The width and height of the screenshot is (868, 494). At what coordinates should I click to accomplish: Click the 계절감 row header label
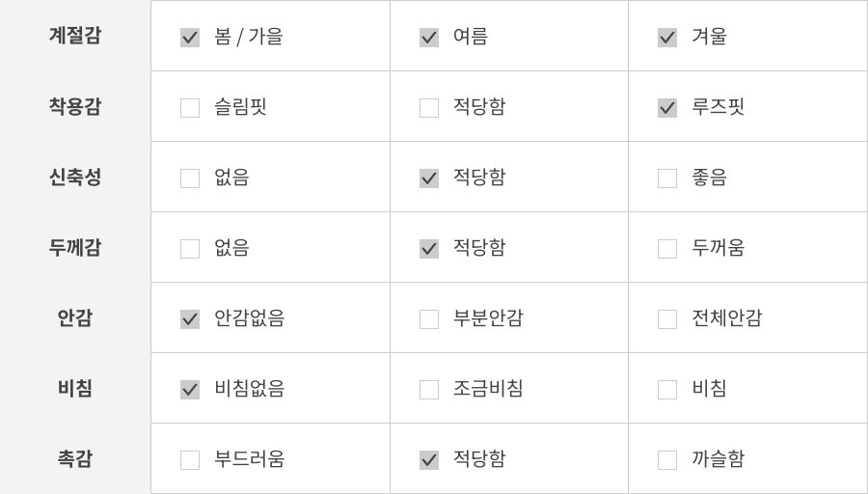(75, 36)
